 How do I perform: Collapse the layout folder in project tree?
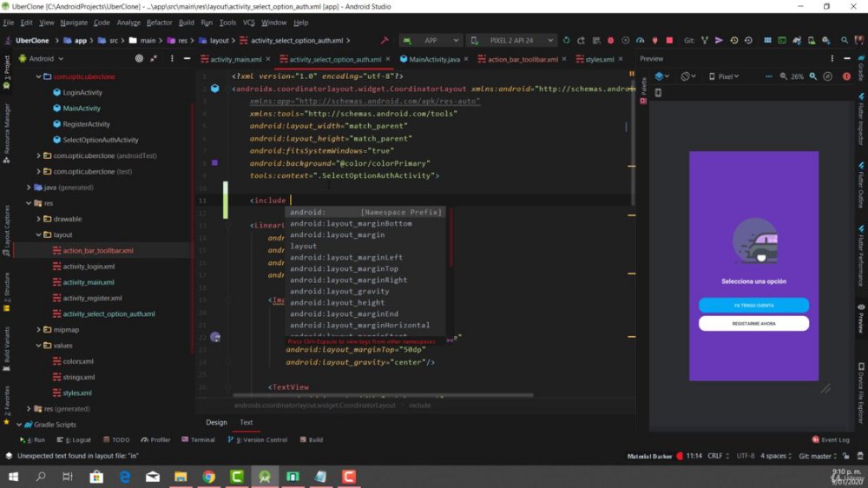38,234
